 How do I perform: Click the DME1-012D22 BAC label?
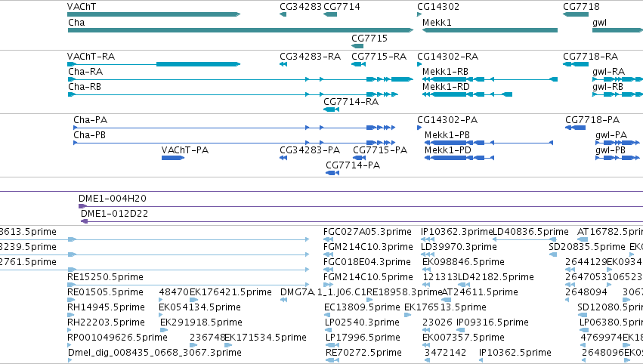tap(114, 214)
